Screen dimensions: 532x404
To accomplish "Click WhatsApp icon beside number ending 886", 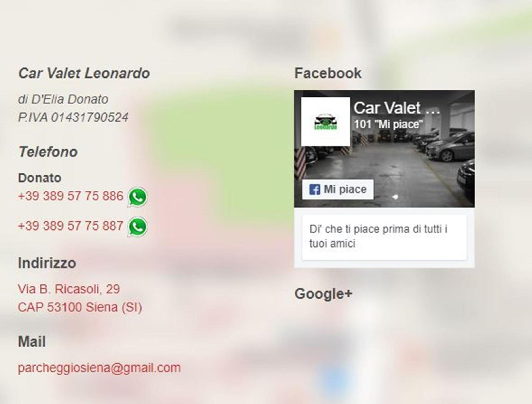I will pyautogui.click(x=137, y=197).
